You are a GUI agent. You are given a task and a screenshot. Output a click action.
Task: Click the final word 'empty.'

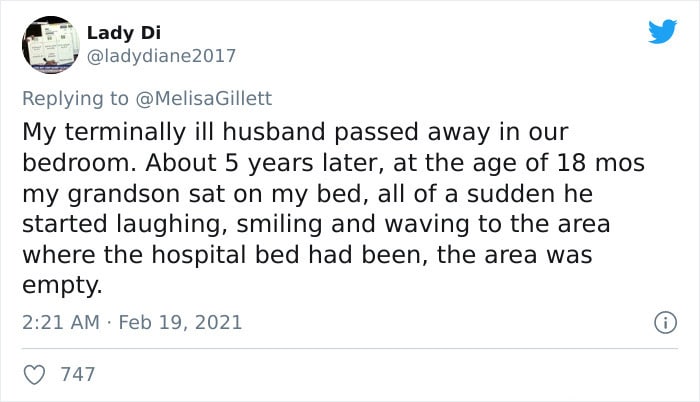(62, 285)
